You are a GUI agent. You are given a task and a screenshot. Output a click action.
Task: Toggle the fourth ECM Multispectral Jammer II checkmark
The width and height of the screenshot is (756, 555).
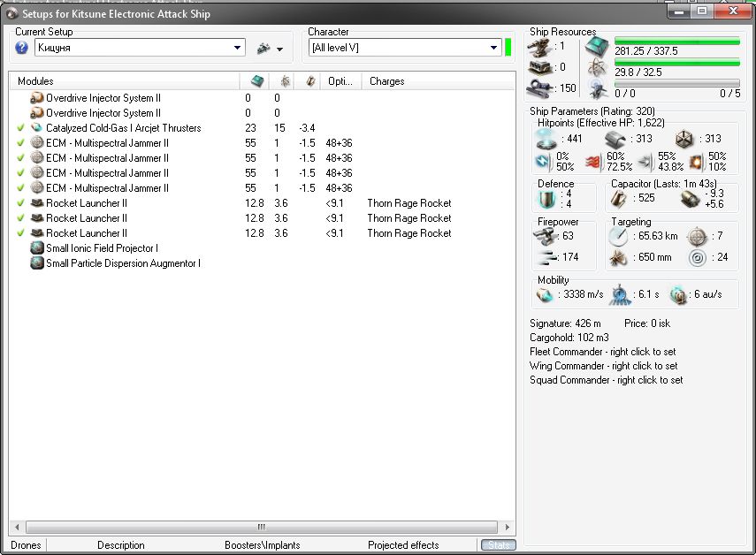point(20,188)
